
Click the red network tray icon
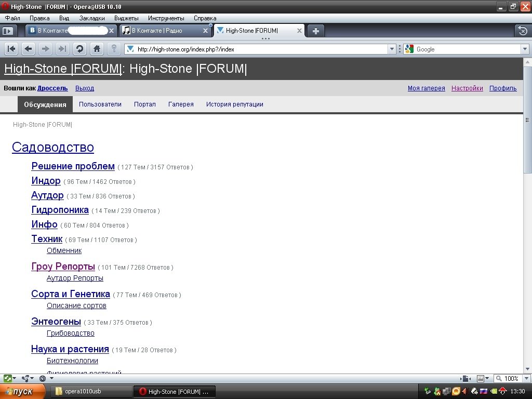click(502, 392)
